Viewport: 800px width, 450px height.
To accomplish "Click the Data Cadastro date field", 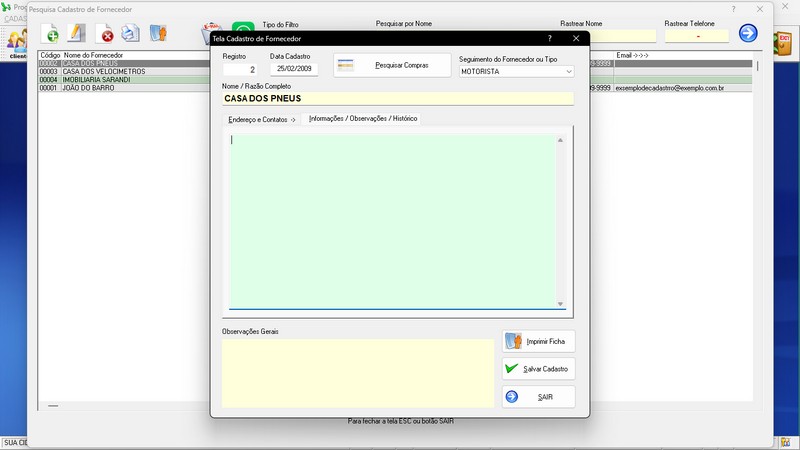I will pyautogui.click(x=295, y=70).
